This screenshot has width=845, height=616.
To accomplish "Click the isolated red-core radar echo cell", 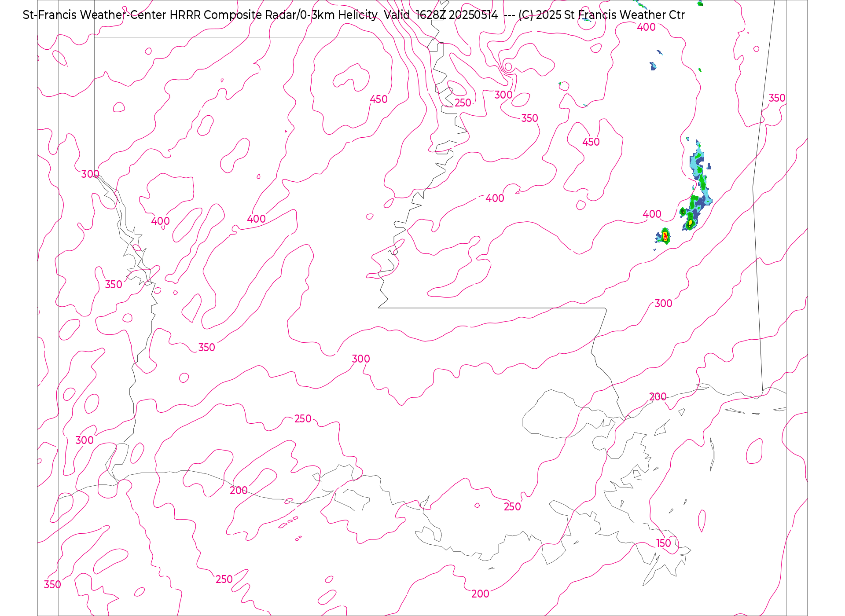I will tap(665, 237).
